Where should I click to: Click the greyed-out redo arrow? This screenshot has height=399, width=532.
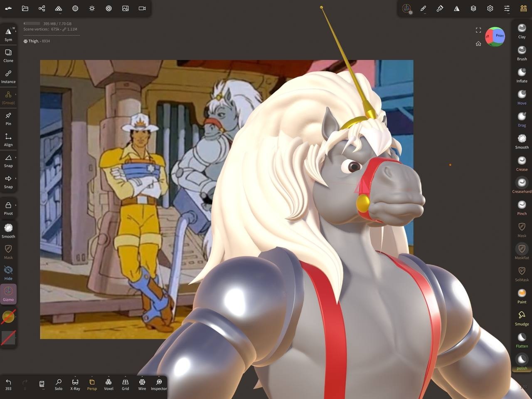(25, 384)
